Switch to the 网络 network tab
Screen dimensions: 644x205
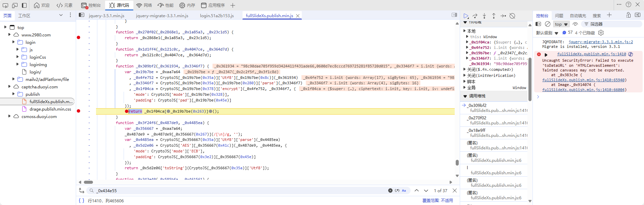[x=144, y=5]
